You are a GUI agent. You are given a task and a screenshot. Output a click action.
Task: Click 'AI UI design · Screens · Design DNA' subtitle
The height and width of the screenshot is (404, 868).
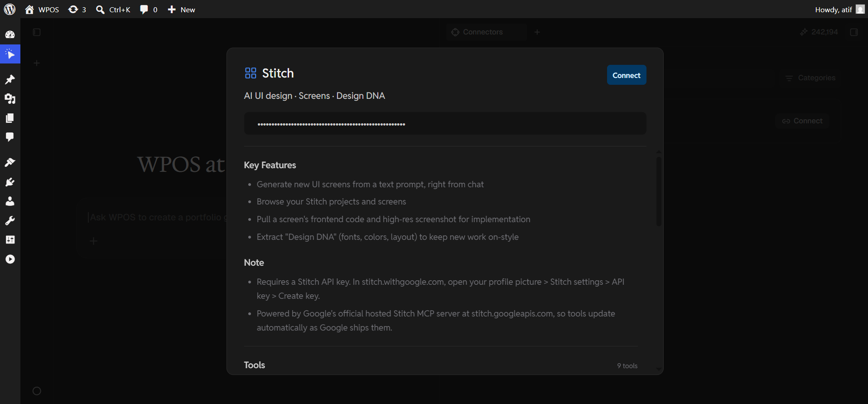314,96
